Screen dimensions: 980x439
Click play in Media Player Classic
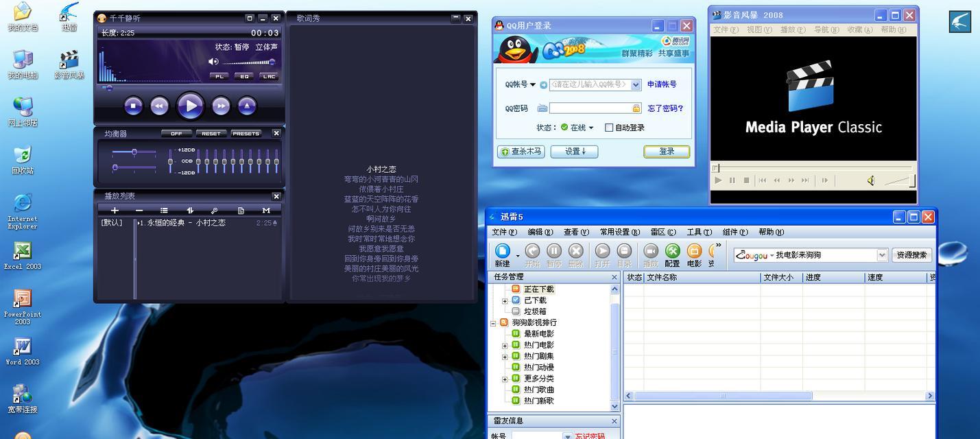718,180
